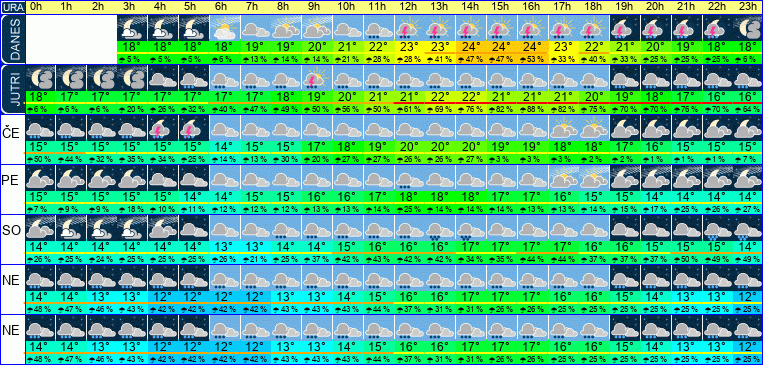
Task: Click the 12h column header
Action: tap(410, 7)
